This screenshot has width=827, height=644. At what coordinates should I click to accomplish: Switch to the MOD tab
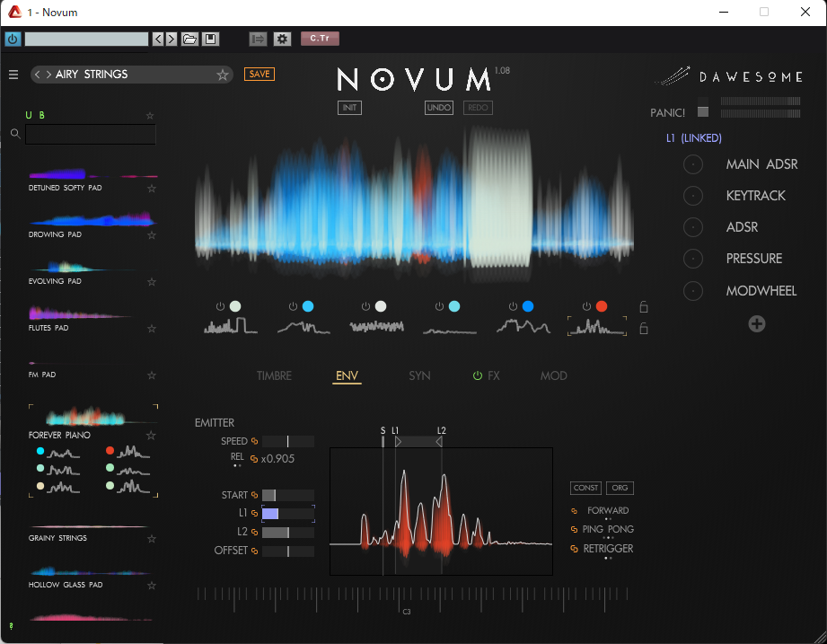554,376
